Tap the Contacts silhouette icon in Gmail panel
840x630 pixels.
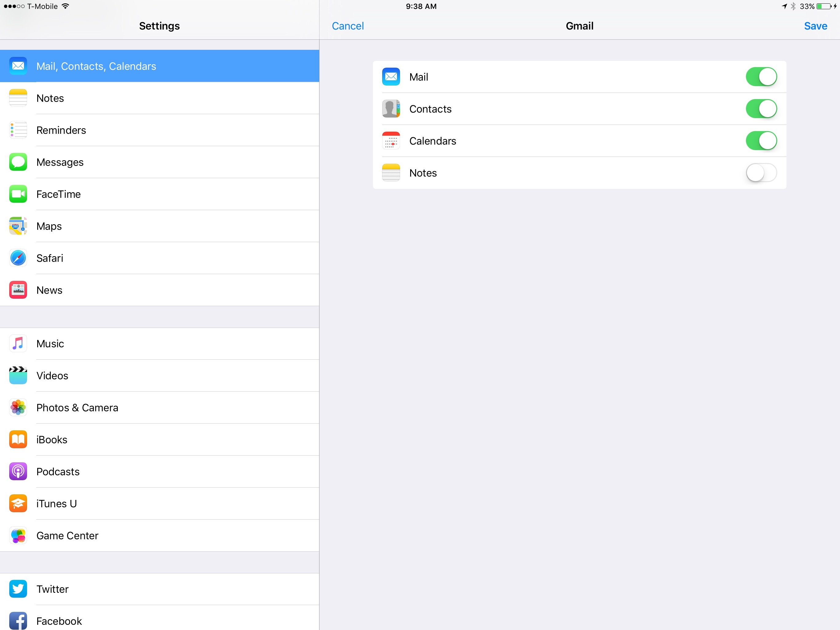tap(391, 109)
